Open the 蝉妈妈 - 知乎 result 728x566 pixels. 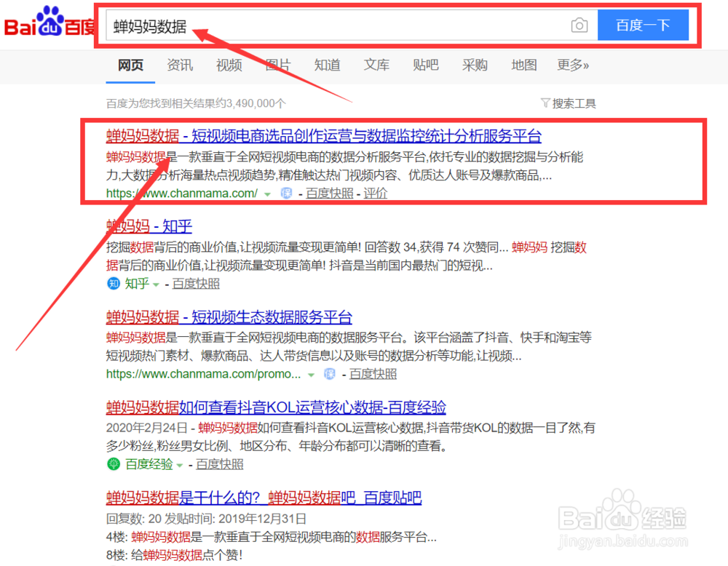(149, 226)
